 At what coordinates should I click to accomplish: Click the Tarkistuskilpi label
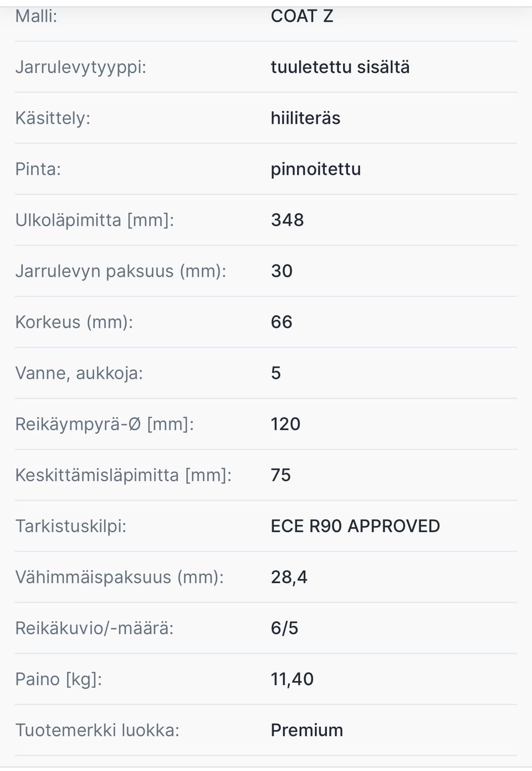click(70, 526)
